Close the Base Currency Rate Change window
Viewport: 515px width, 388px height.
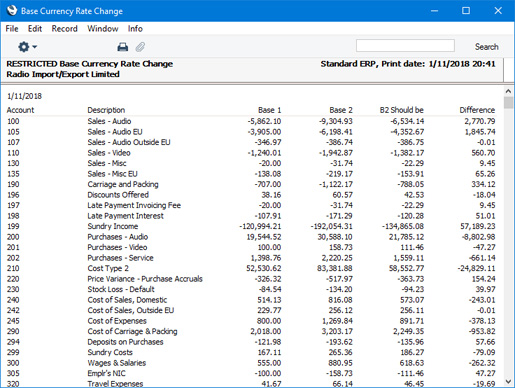[x=498, y=11]
